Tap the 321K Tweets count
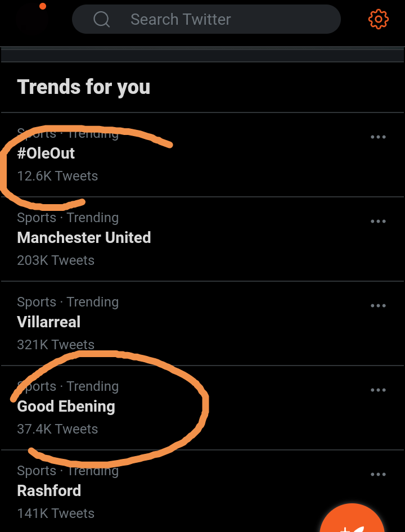The height and width of the screenshot is (532, 405). click(56, 345)
